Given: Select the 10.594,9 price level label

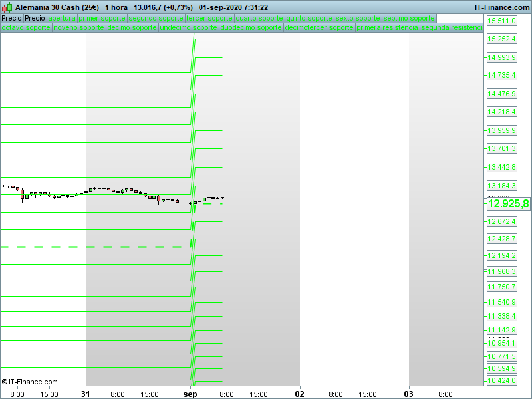Looking at the screenshot, I should [x=502, y=368].
